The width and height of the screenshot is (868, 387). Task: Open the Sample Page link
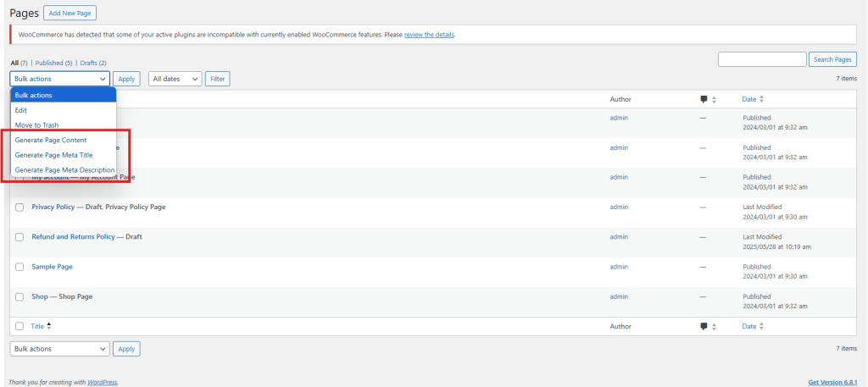(52, 267)
